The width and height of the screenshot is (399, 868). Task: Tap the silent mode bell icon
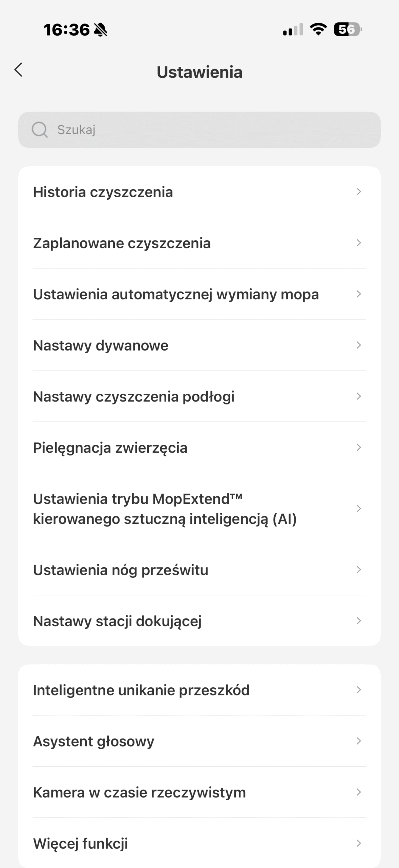(x=100, y=30)
